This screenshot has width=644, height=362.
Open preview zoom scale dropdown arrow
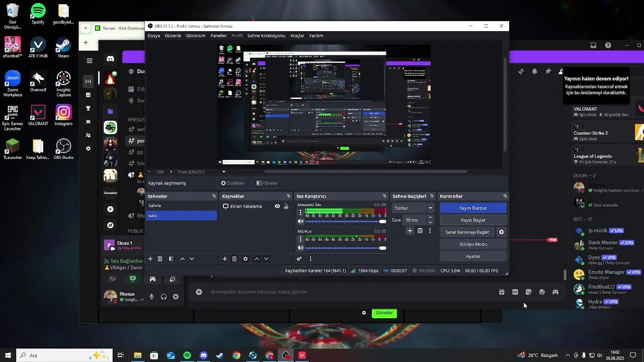click(x=224, y=172)
